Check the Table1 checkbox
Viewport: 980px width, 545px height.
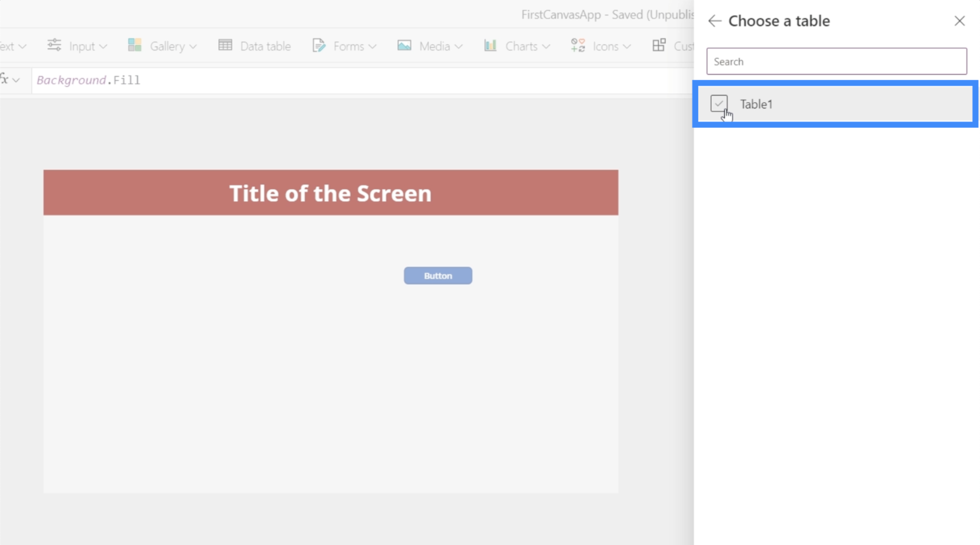point(719,104)
